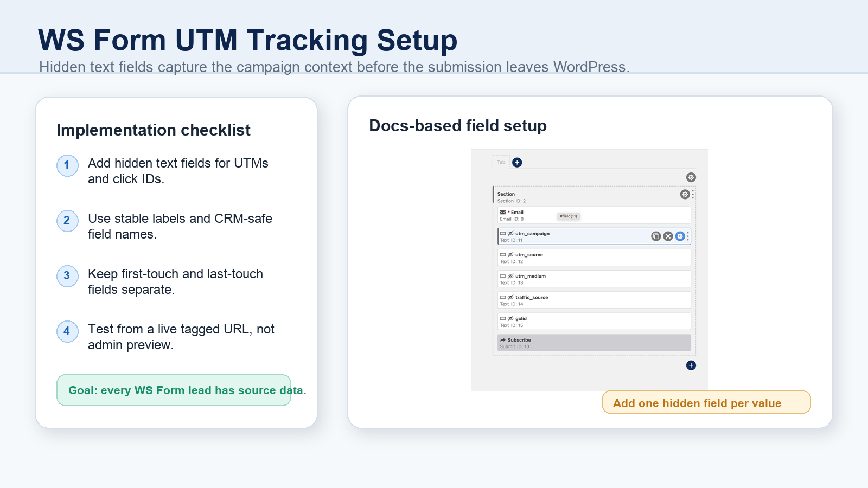Select the utm_medium field label

click(531, 276)
